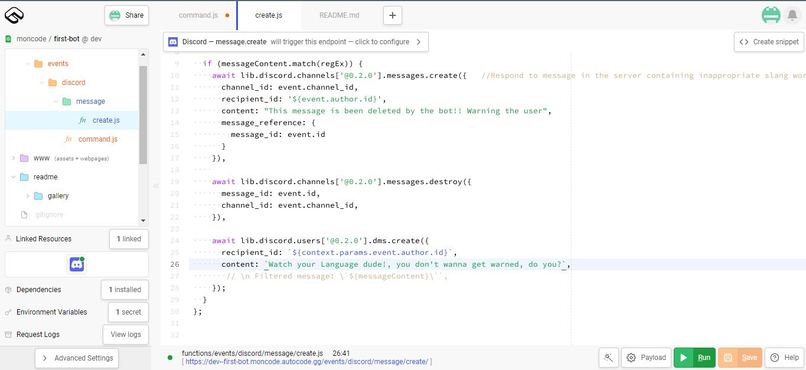Collapse the readme folder
Image resolution: width=806 pixels, height=370 pixels.
(13, 177)
